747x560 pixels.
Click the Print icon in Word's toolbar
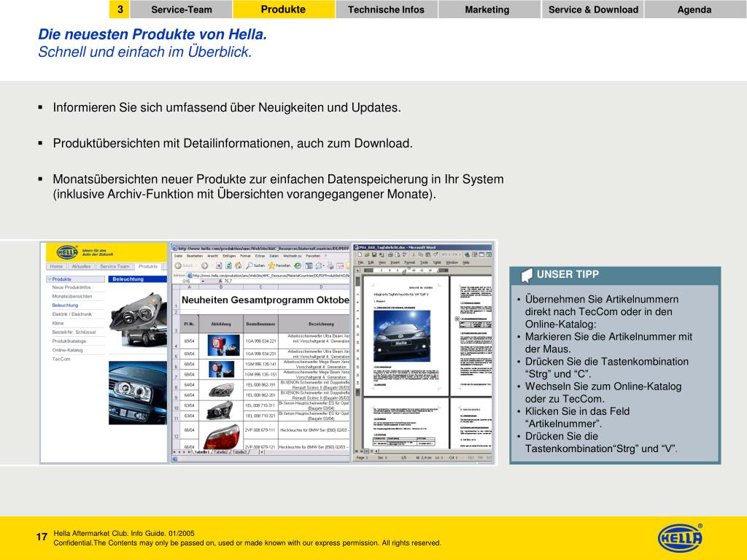390,254
